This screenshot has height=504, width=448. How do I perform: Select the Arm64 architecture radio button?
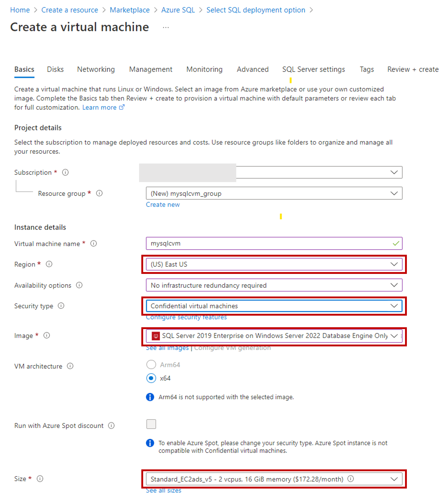pyautogui.click(x=151, y=365)
